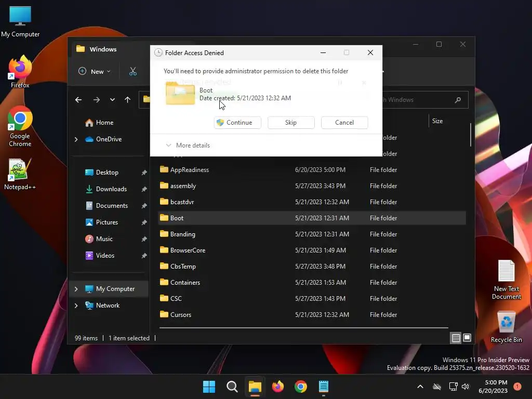Launch Firefox from the taskbar
Image resolution: width=532 pixels, height=399 pixels.
pyautogui.click(x=278, y=387)
